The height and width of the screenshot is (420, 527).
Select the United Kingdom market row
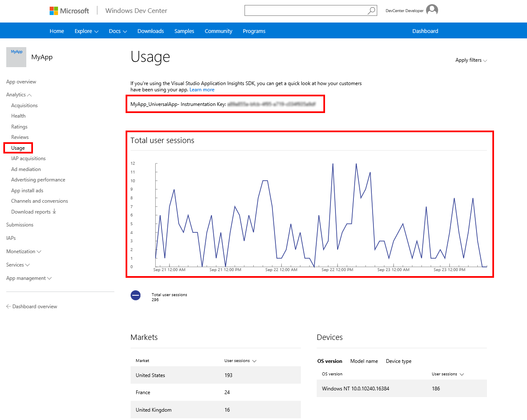pyautogui.click(x=215, y=410)
